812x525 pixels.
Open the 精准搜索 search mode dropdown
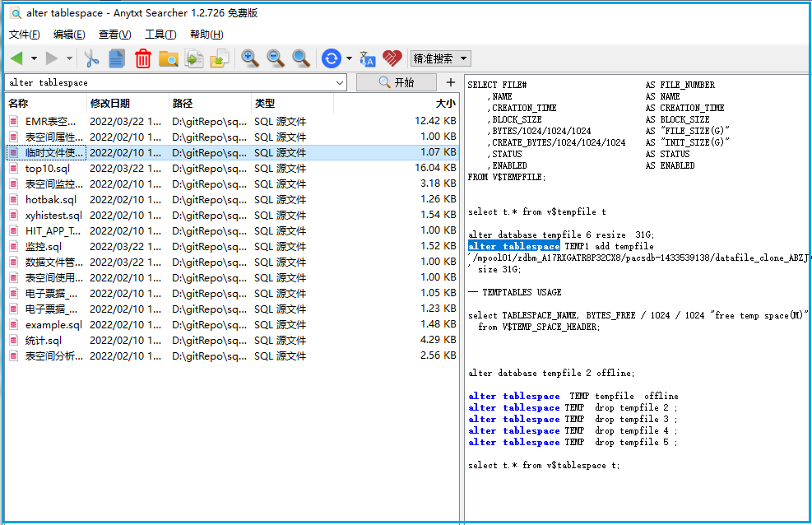pos(440,58)
